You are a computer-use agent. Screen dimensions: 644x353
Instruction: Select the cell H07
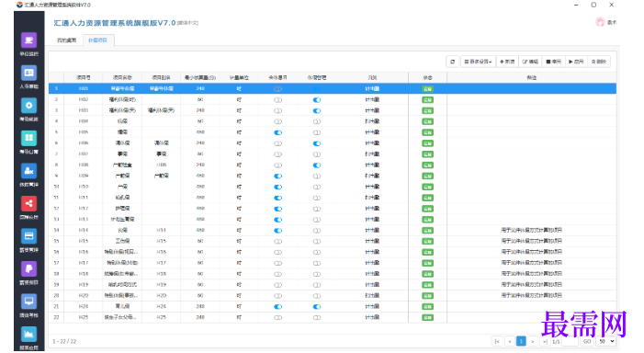tap(84, 154)
